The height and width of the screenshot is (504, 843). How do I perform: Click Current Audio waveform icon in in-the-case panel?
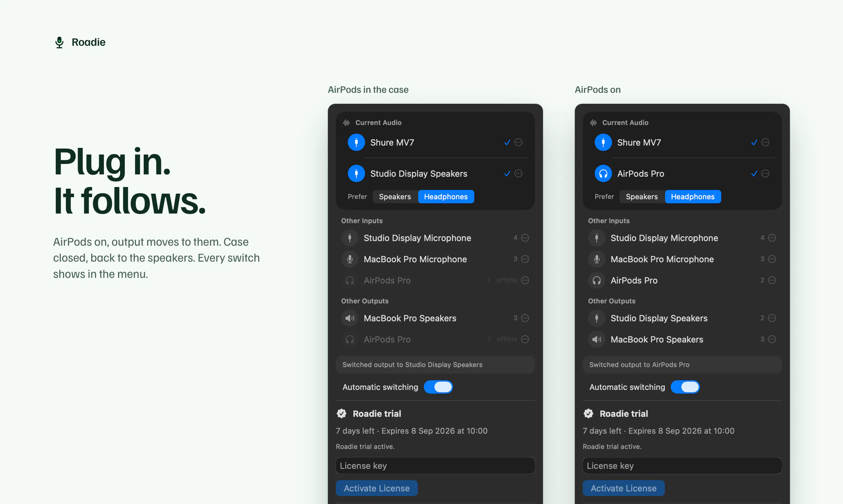coord(346,123)
